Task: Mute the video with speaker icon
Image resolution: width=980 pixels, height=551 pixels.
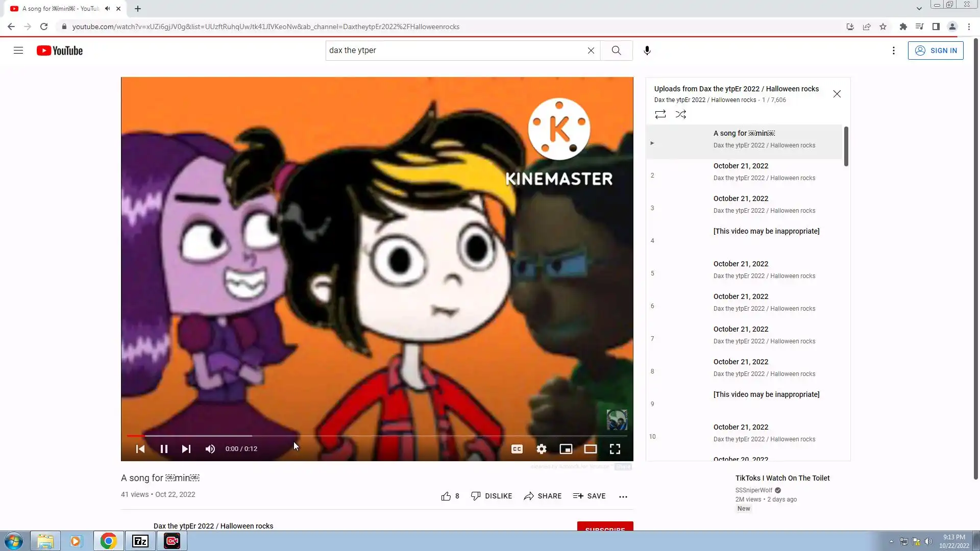Action: pos(210,449)
